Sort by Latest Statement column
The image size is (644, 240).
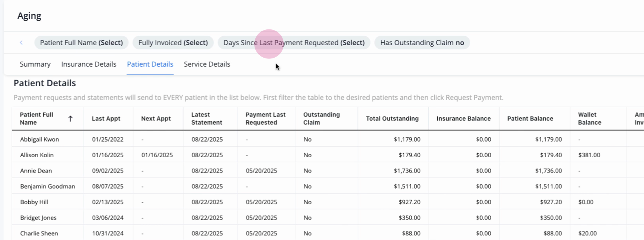click(x=207, y=118)
